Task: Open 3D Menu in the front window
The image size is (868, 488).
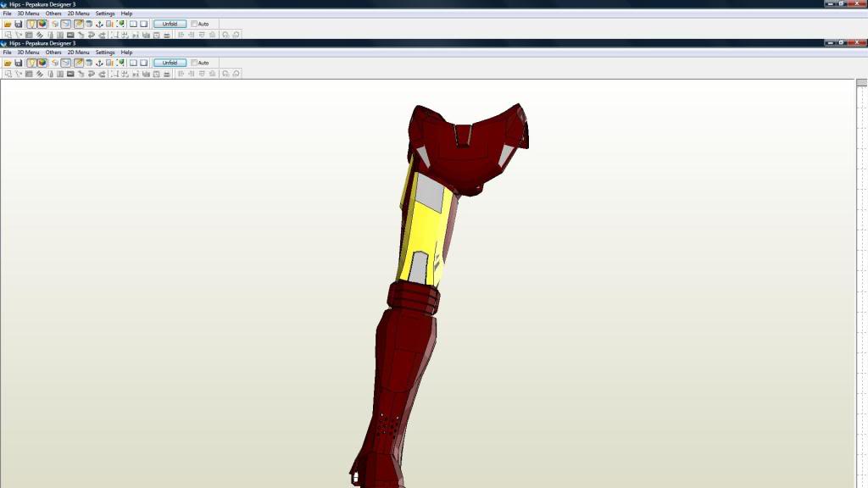Action: point(28,53)
